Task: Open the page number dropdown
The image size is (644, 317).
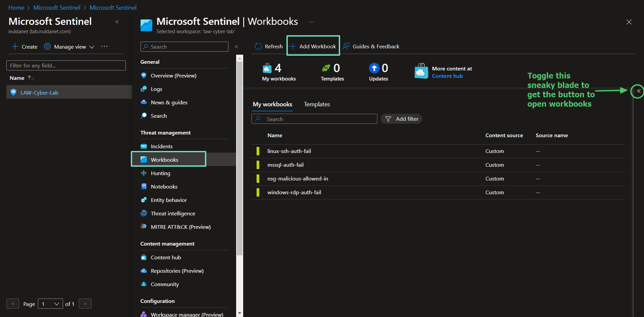Action: tap(50, 304)
